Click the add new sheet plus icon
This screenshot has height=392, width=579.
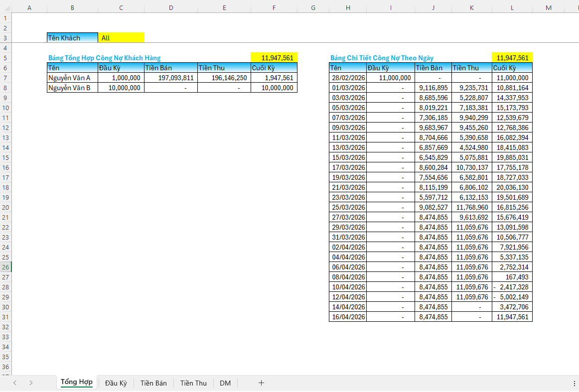coord(261,383)
